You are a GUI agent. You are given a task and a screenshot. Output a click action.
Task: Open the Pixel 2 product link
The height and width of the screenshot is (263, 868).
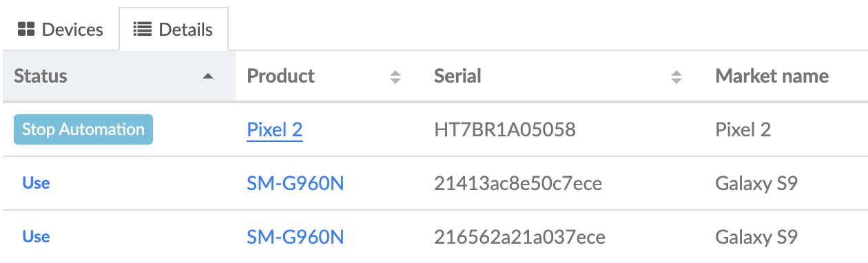275,129
